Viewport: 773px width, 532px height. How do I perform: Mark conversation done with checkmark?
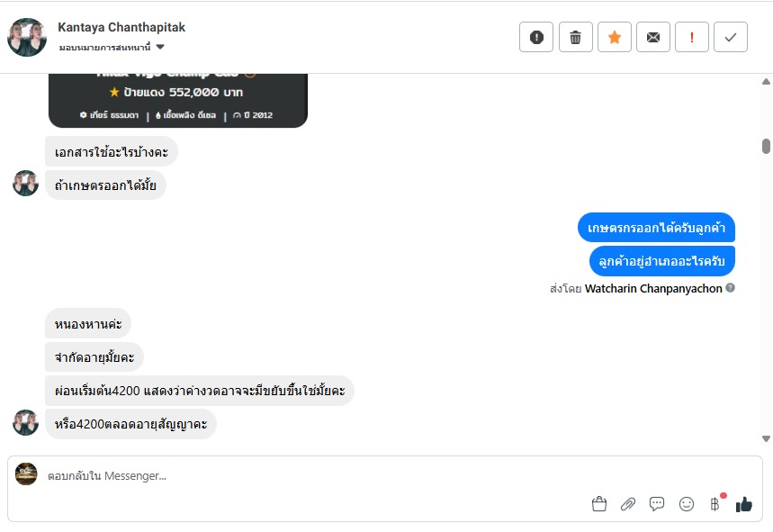(x=731, y=37)
